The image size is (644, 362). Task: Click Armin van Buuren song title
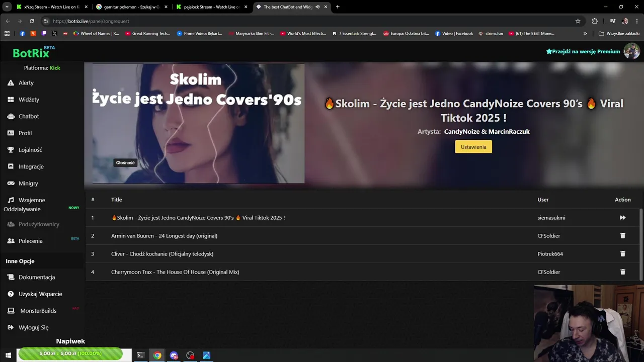tap(164, 236)
